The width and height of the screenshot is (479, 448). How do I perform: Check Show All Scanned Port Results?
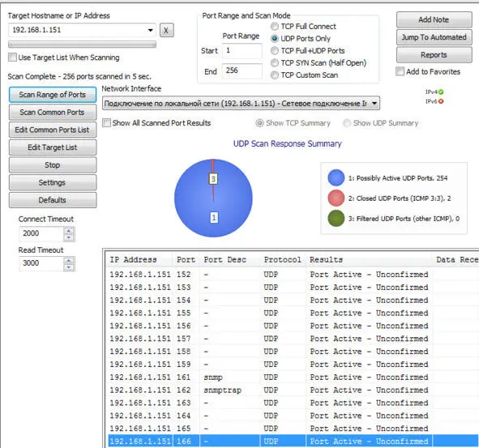point(106,123)
